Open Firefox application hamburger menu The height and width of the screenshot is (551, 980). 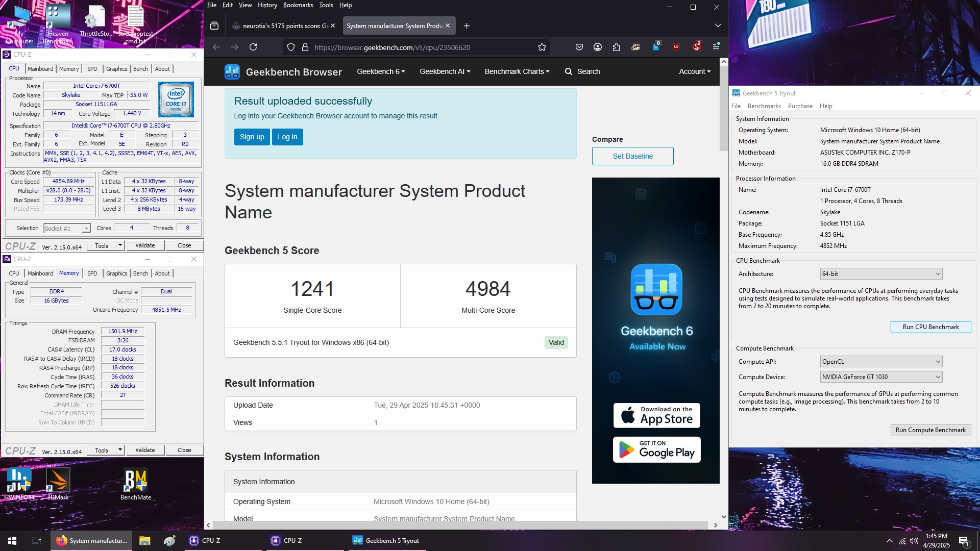tap(716, 47)
